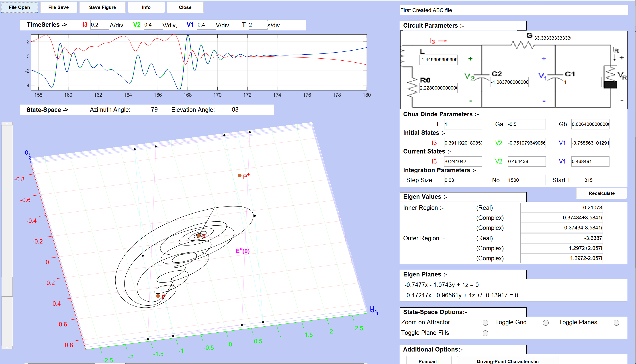636x364 pixels.
Task: Open the Info dialog
Action: click(x=146, y=7)
